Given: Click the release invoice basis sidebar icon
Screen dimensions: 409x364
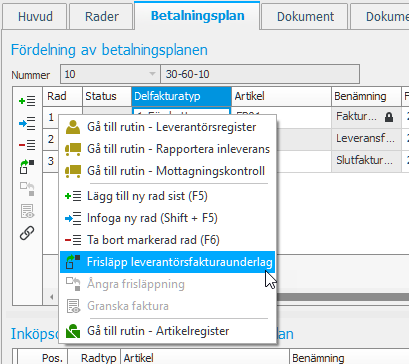Looking at the screenshot, I should 27,167.
